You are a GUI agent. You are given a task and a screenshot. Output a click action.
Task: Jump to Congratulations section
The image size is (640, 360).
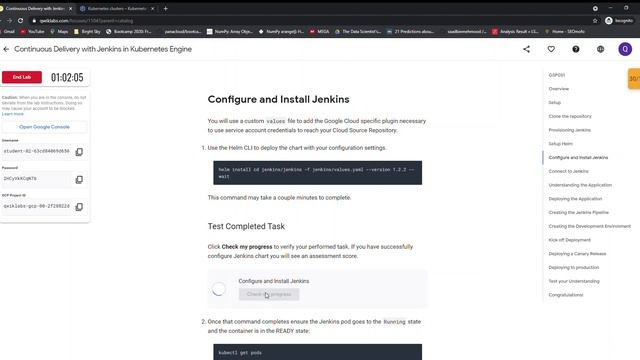(x=566, y=295)
